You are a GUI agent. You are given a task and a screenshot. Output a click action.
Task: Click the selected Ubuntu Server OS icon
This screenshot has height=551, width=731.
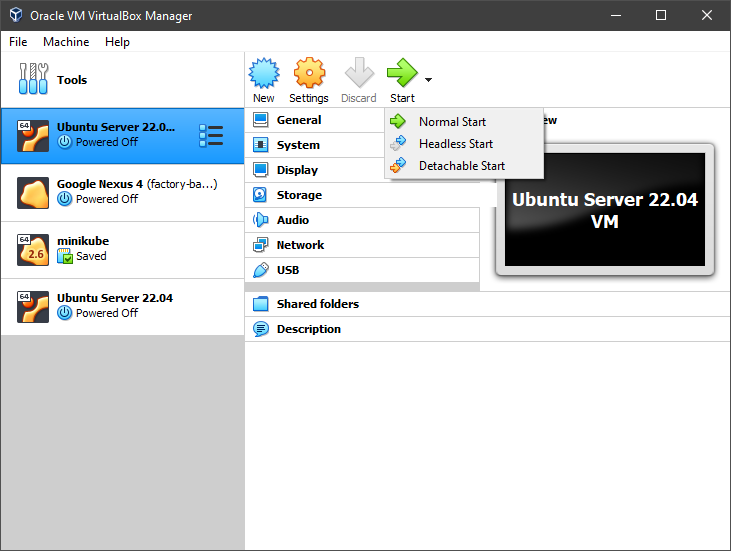point(33,136)
